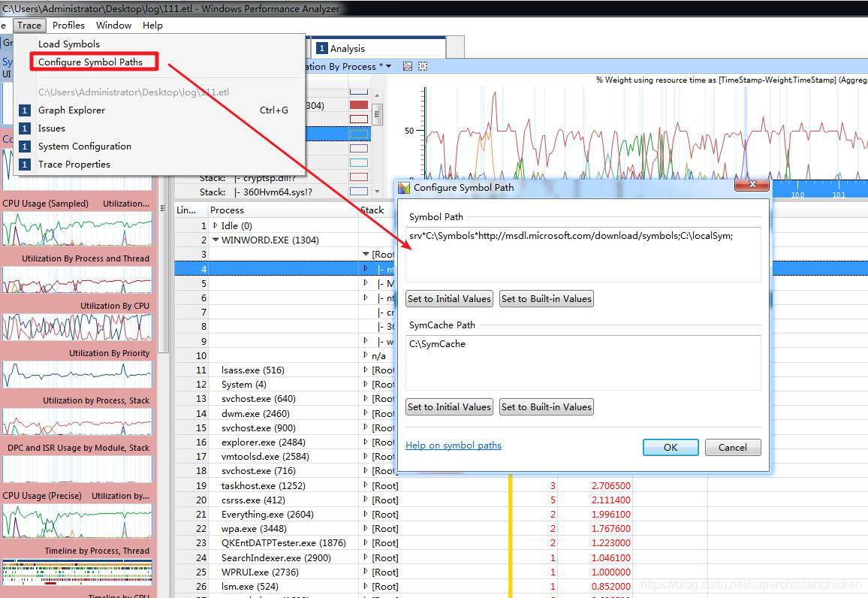The image size is (868, 598).
Task: Open the Help menu
Action: pos(152,26)
